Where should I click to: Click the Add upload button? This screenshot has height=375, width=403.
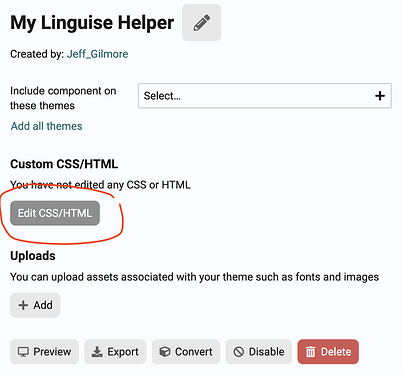[x=35, y=305]
